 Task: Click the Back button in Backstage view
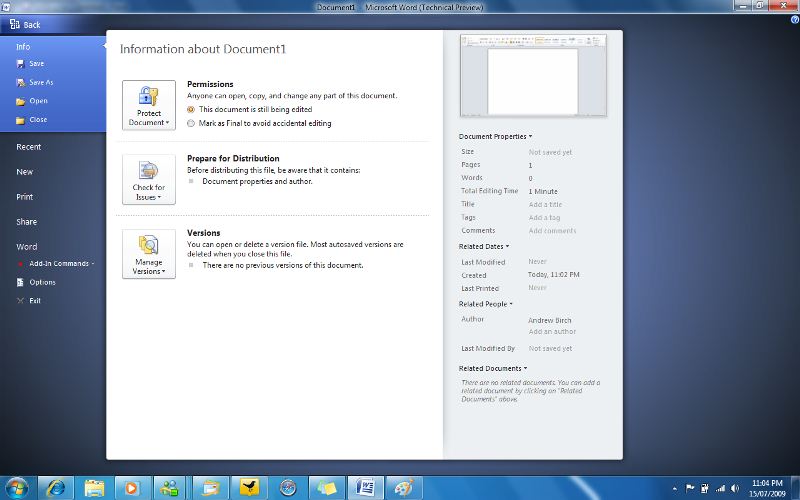26,24
